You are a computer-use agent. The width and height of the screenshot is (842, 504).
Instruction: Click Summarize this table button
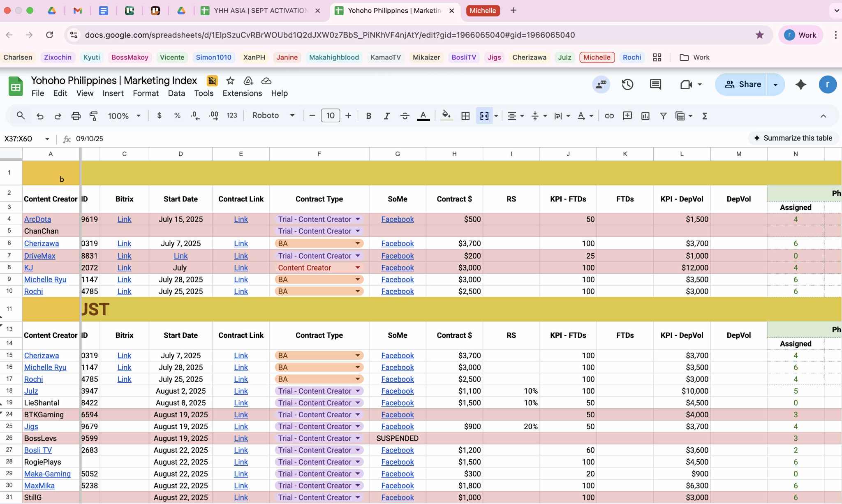click(x=793, y=138)
